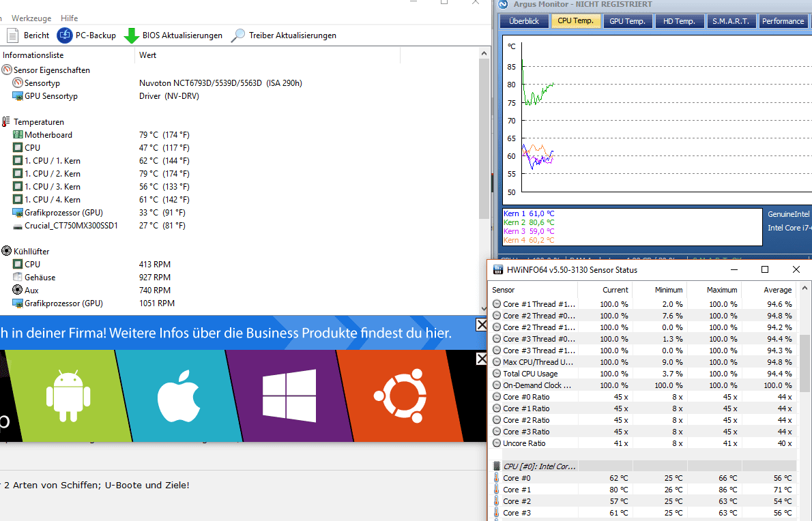812x521 pixels.
Task: Click the sensor list scrollbar thumb
Action: tap(484, 138)
